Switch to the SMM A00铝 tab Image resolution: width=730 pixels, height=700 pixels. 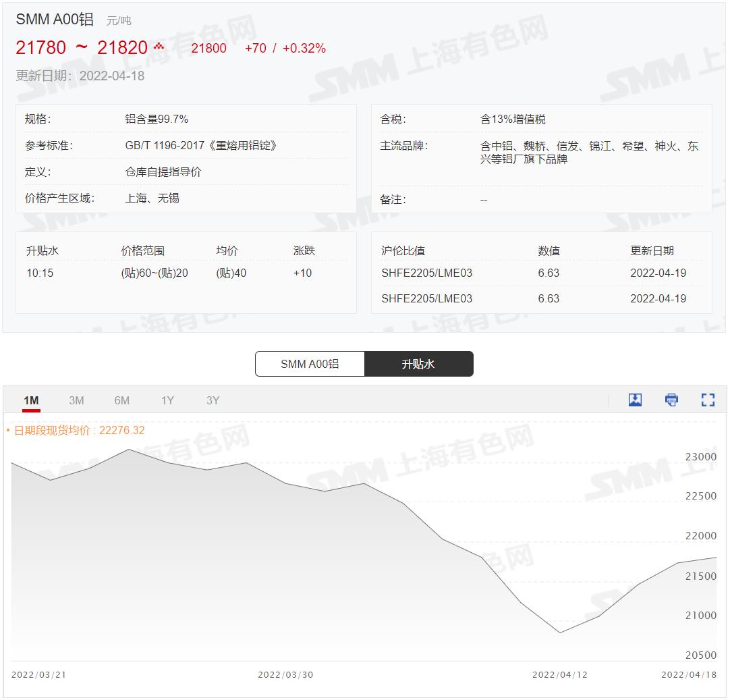click(310, 363)
